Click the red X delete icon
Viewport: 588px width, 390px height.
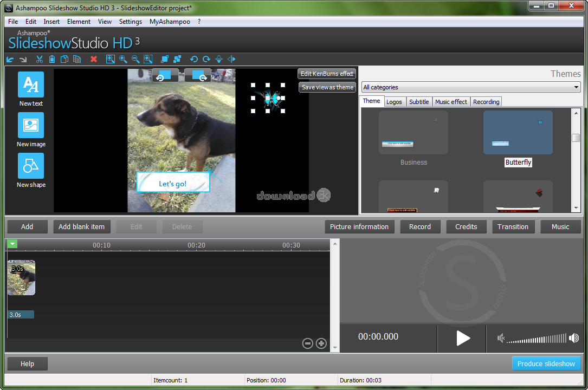point(94,59)
